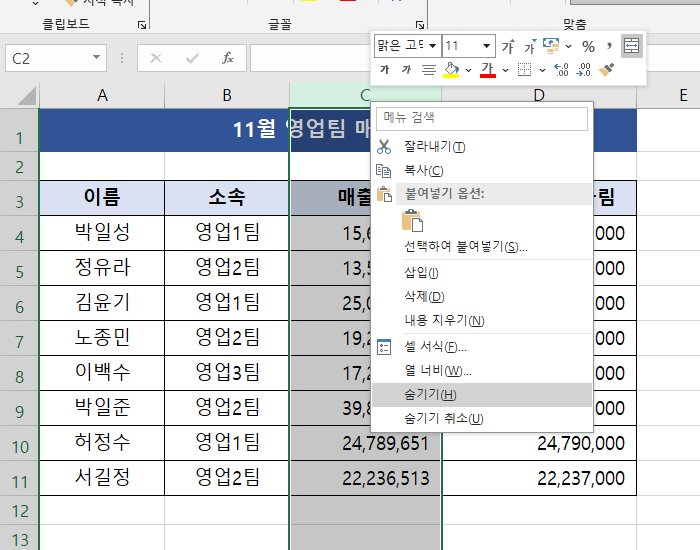This screenshot has width=700, height=550.
Task: Expand accounting format options arrow
Action: [x=568, y=46]
